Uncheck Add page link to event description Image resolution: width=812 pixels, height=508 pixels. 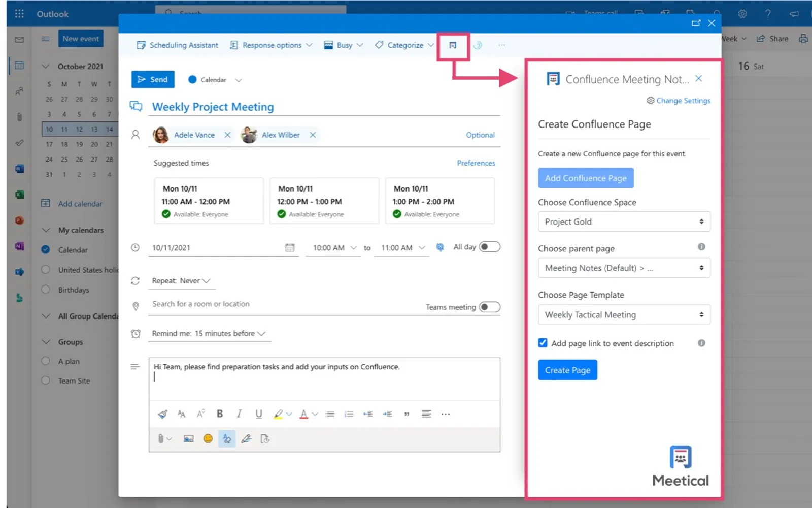[x=543, y=343]
